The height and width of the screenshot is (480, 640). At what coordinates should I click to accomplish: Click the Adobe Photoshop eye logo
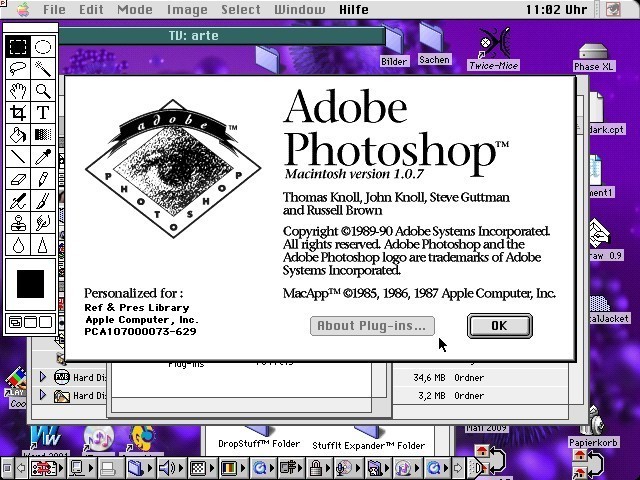[173, 168]
